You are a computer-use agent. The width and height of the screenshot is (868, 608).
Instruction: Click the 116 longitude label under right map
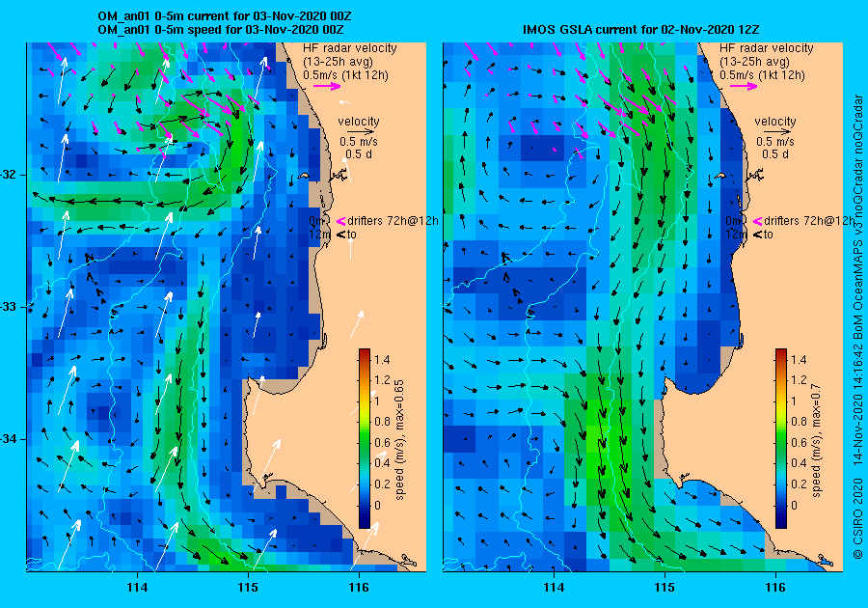pos(775,588)
